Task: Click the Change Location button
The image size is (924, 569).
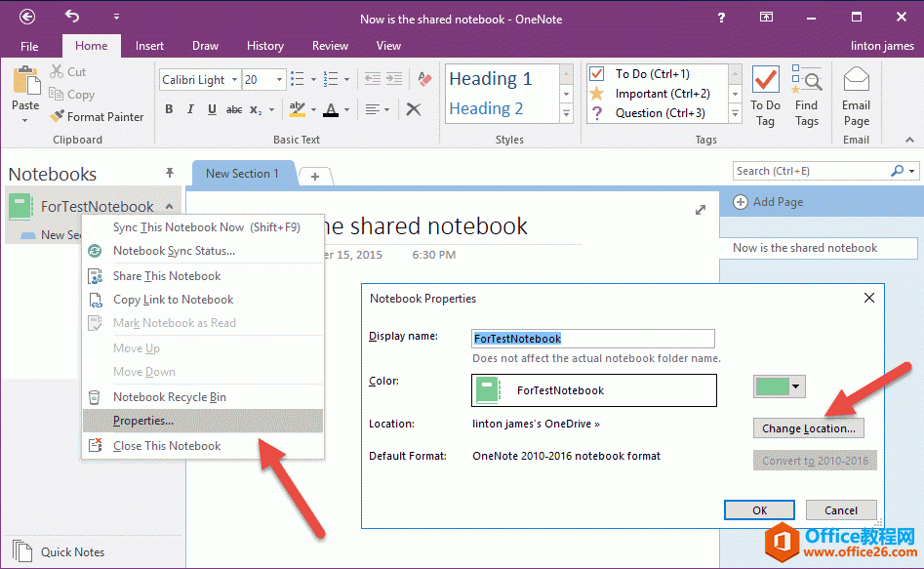Action: click(808, 428)
